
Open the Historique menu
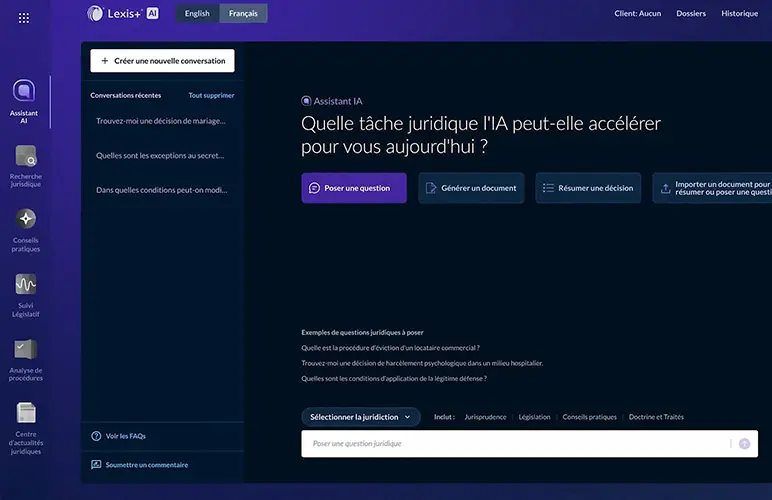(x=739, y=14)
